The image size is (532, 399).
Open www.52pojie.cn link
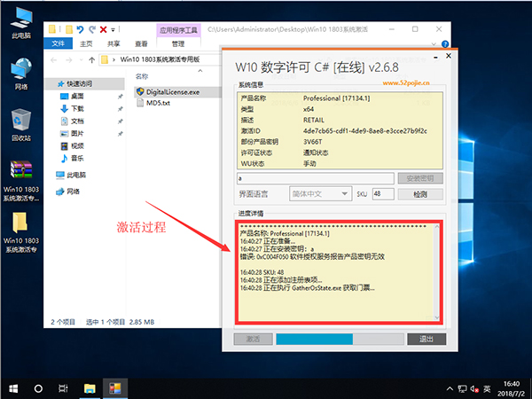pyautogui.click(x=406, y=82)
